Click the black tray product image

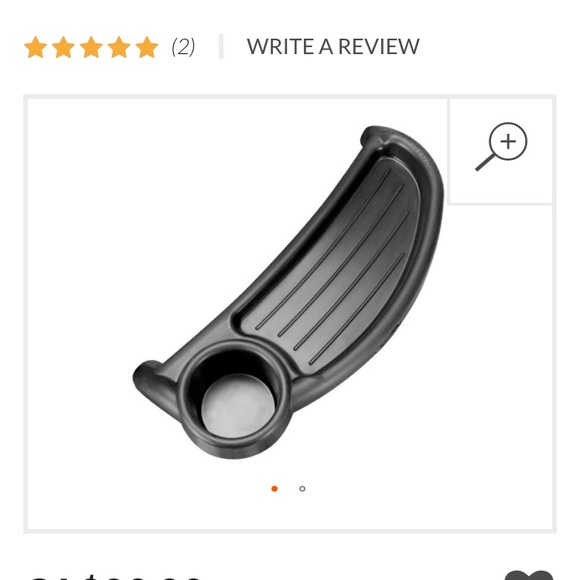[288, 292]
